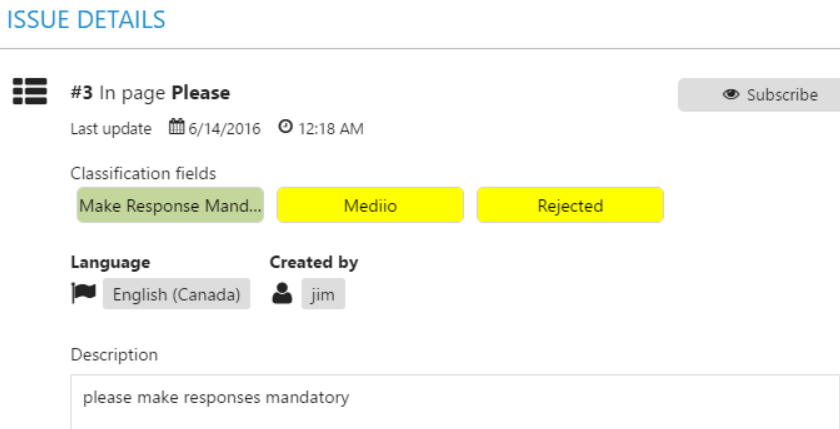The width and height of the screenshot is (840, 429).
Task: Select the yellow Mediio classification tag
Action: (370, 205)
